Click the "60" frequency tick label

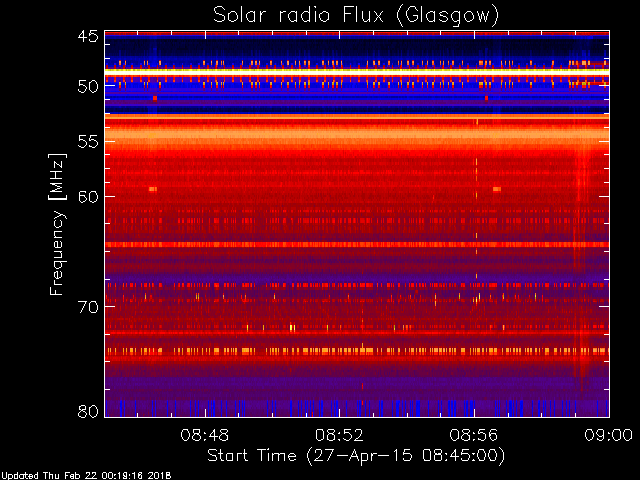coord(88,197)
